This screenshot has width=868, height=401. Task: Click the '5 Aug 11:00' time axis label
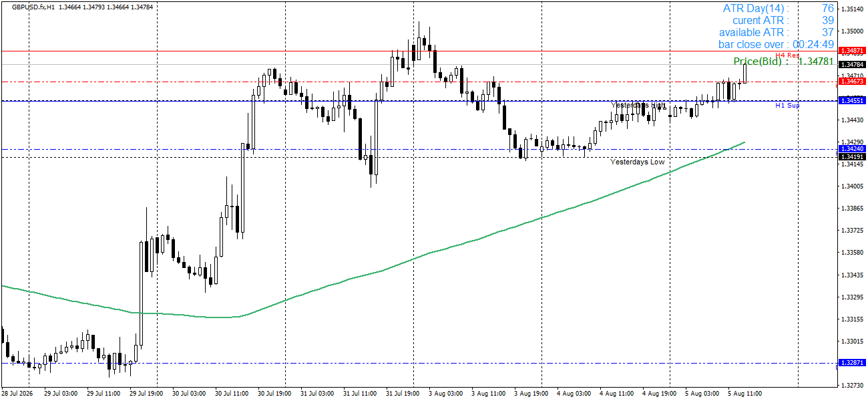coord(746,393)
